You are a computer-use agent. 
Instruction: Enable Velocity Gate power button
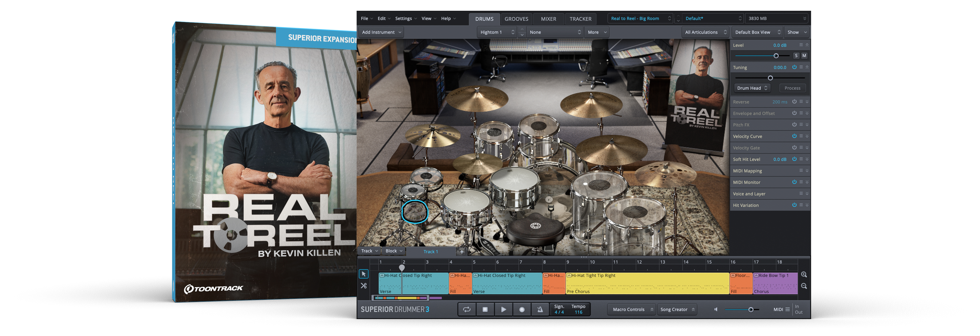click(794, 148)
